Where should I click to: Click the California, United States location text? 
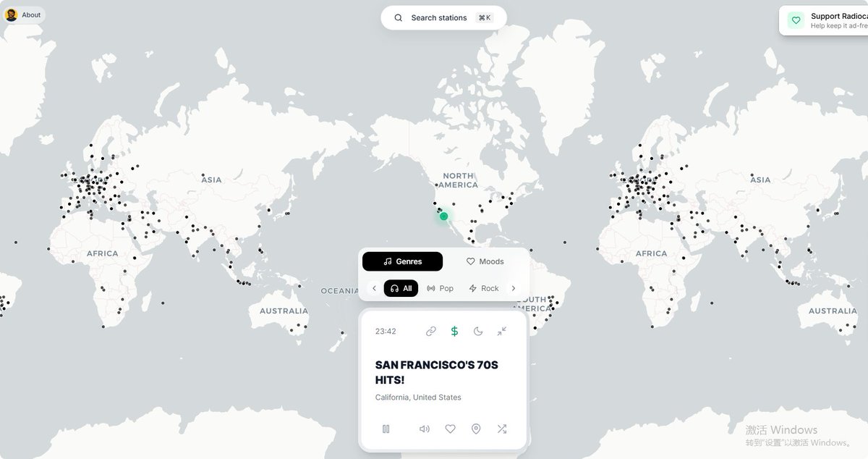tap(418, 397)
